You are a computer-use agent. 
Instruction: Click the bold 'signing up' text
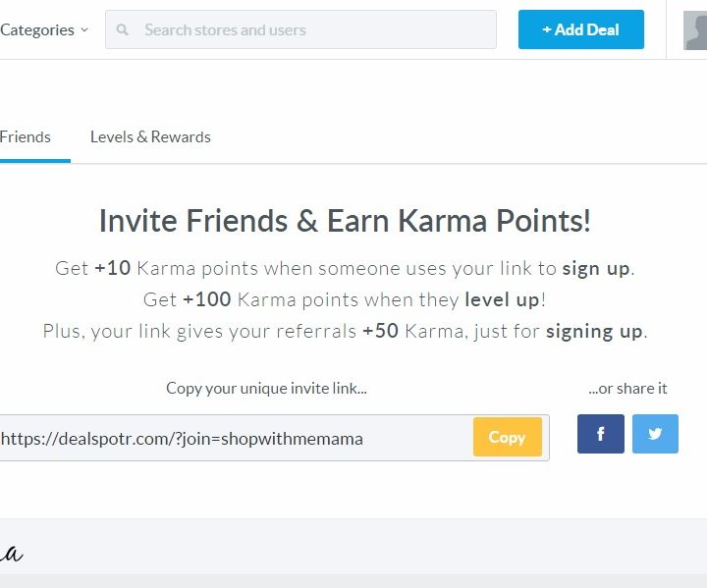pos(594,331)
